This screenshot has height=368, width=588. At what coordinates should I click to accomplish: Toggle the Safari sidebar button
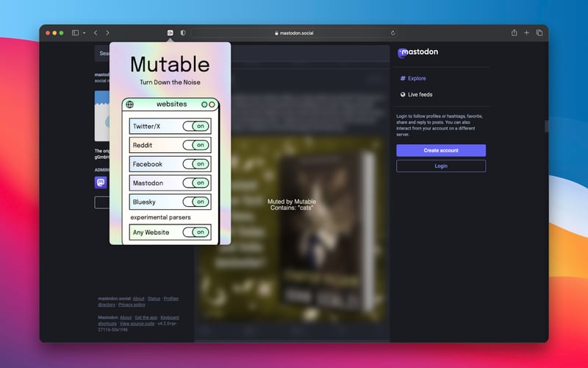click(76, 33)
